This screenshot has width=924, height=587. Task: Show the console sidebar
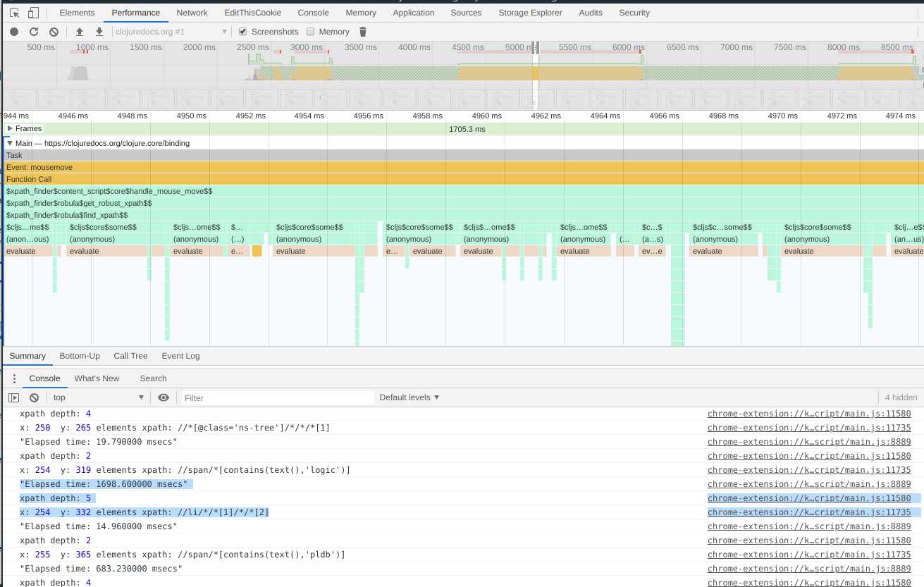[x=14, y=397]
